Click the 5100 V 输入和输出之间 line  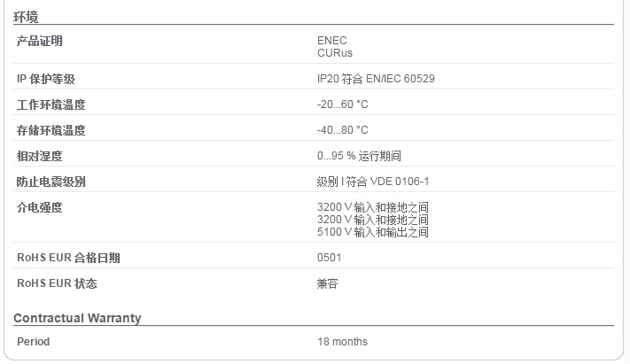click(372, 232)
